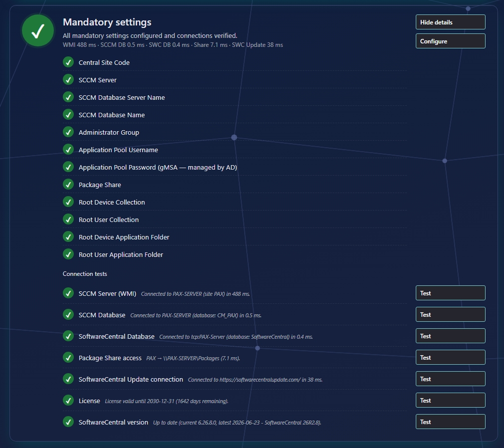
Task: Click check icon beside Root User Collection
Action: (x=68, y=220)
